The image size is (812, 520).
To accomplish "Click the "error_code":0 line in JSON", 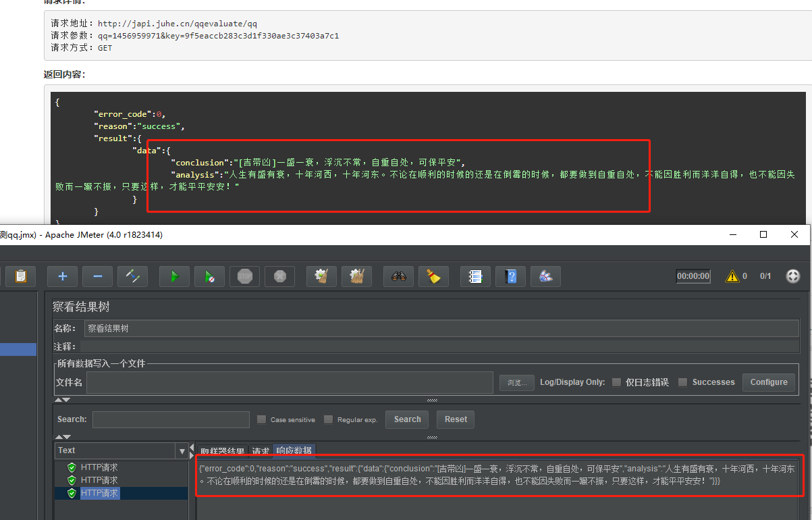I will coord(130,114).
